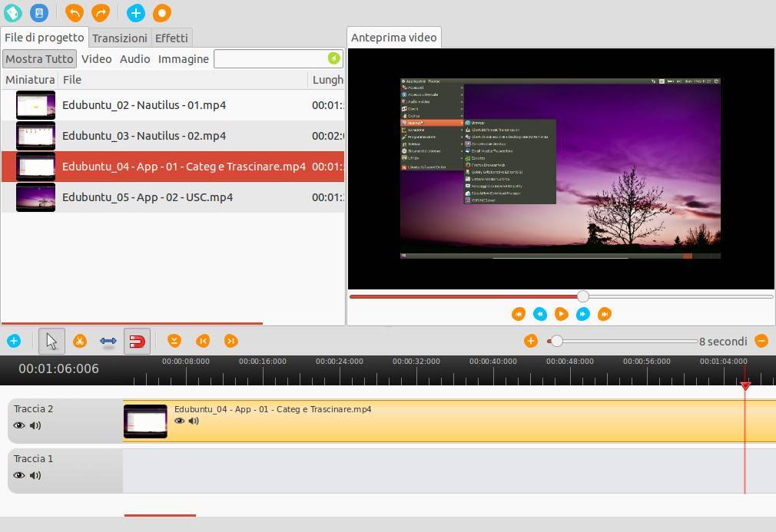Mute Traccia 1 speaker icon
This screenshot has height=532, width=776.
pyautogui.click(x=35, y=475)
